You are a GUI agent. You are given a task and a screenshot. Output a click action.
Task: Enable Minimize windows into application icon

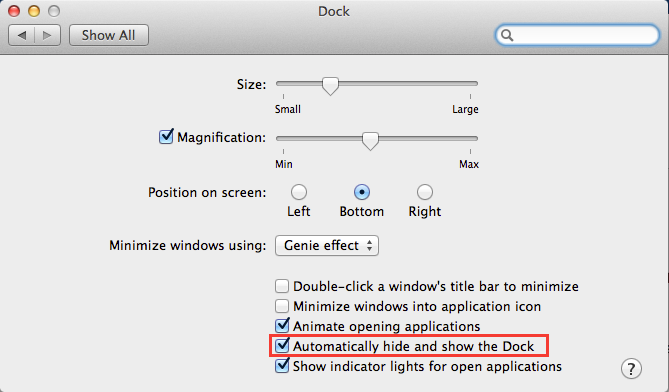(282, 306)
